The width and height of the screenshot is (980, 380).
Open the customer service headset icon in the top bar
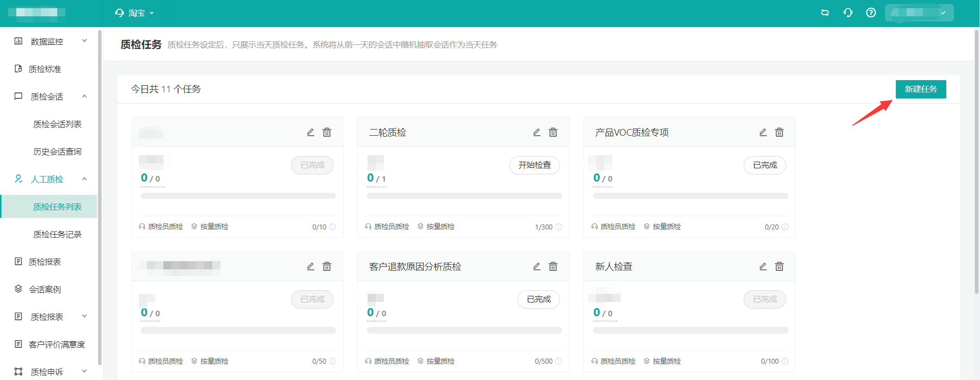848,13
